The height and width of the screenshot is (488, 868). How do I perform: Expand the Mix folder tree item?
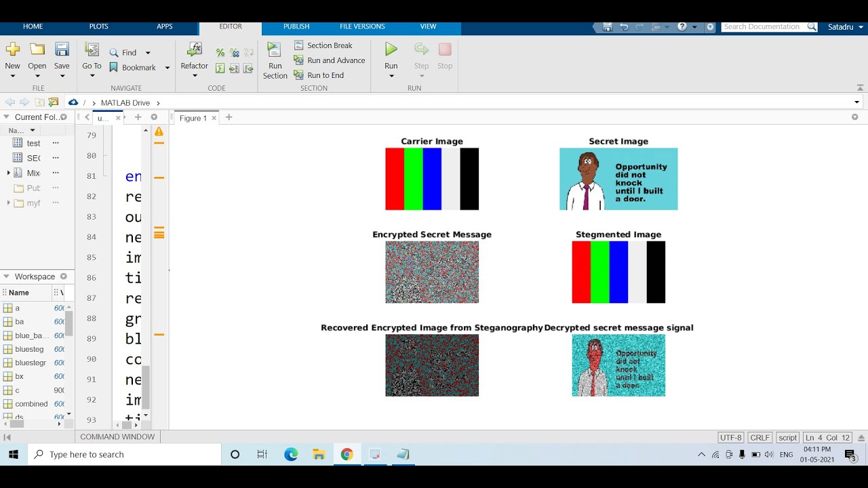point(8,173)
